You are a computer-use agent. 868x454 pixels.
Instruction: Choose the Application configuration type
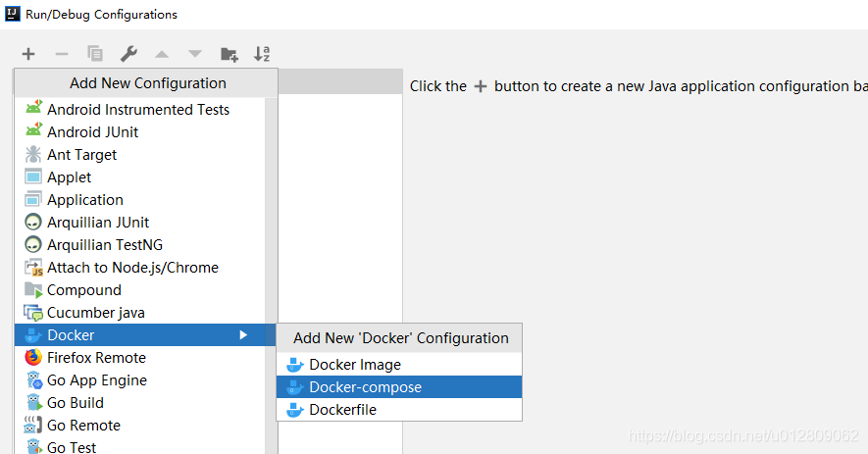pos(85,200)
